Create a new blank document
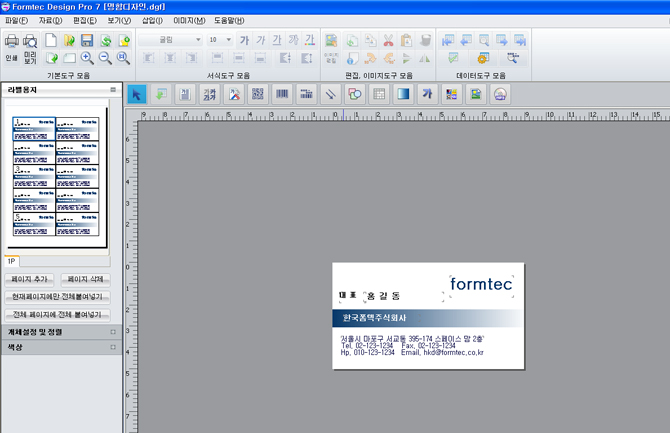This screenshot has height=433, width=670. point(51,40)
